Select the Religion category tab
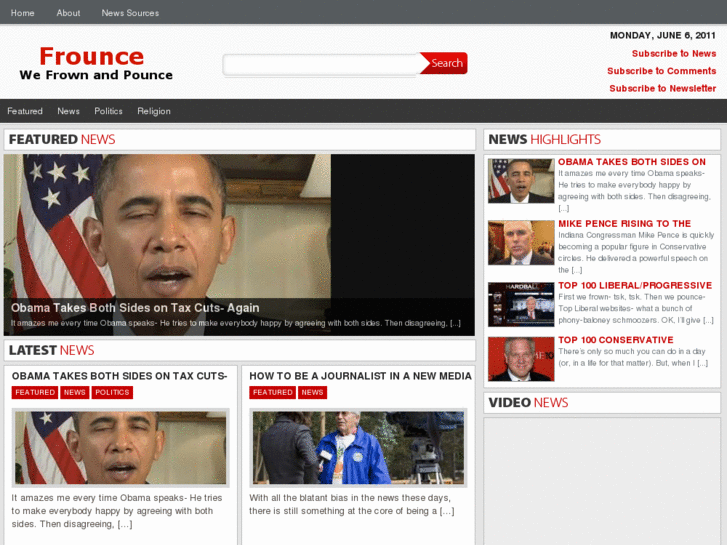 tap(154, 111)
